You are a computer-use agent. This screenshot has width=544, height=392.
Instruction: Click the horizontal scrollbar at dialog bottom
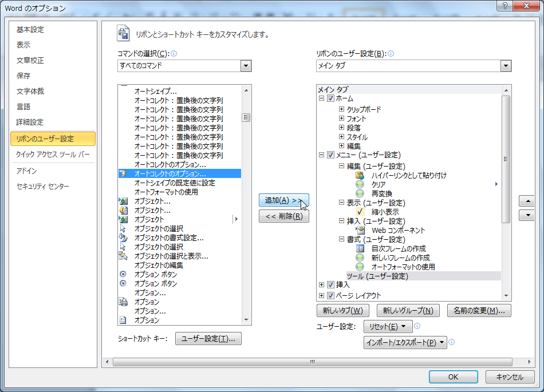[313, 362]
